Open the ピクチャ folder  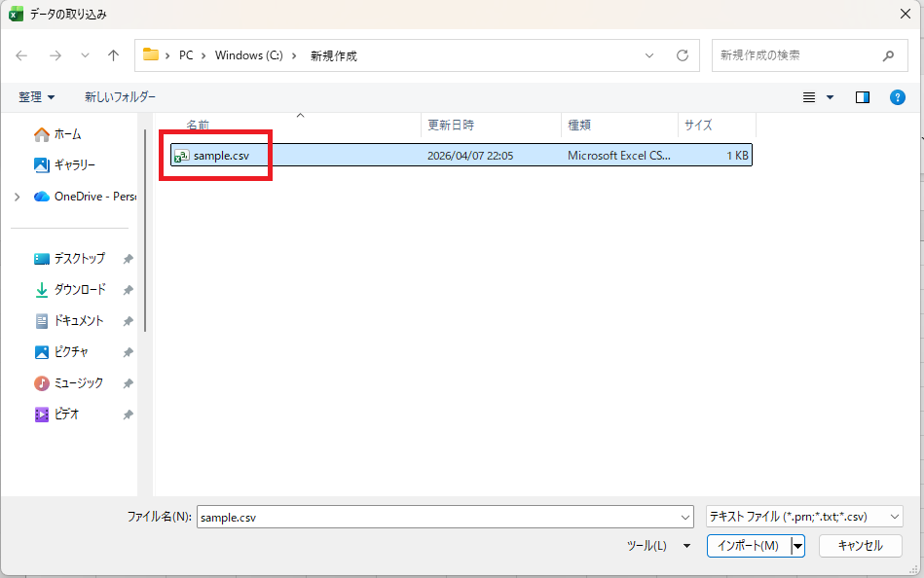68,351
